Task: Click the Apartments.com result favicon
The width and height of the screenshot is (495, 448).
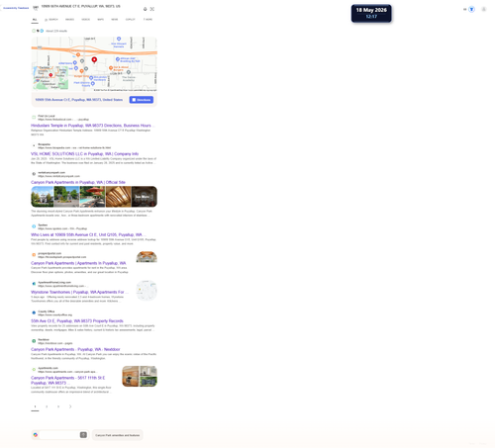Action: tap(34, 370)
